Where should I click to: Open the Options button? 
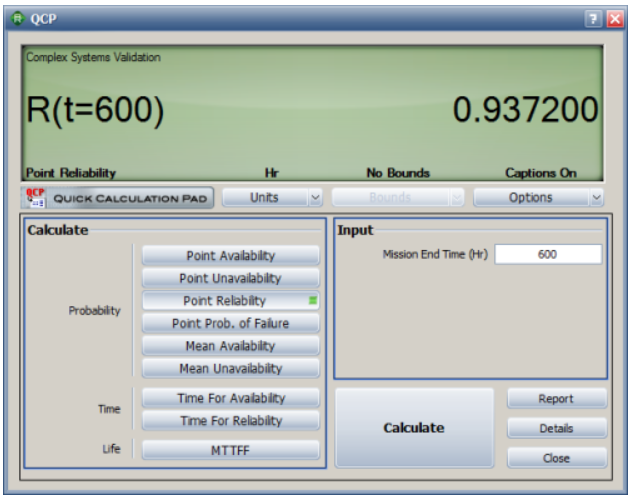click(531, 198)
